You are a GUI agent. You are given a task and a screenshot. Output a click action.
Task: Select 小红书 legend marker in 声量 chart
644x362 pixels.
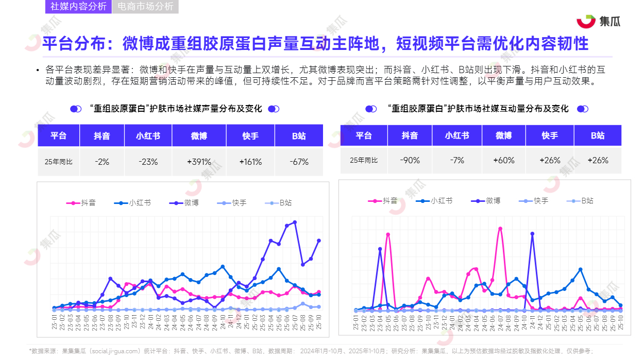tap(121, 203)
